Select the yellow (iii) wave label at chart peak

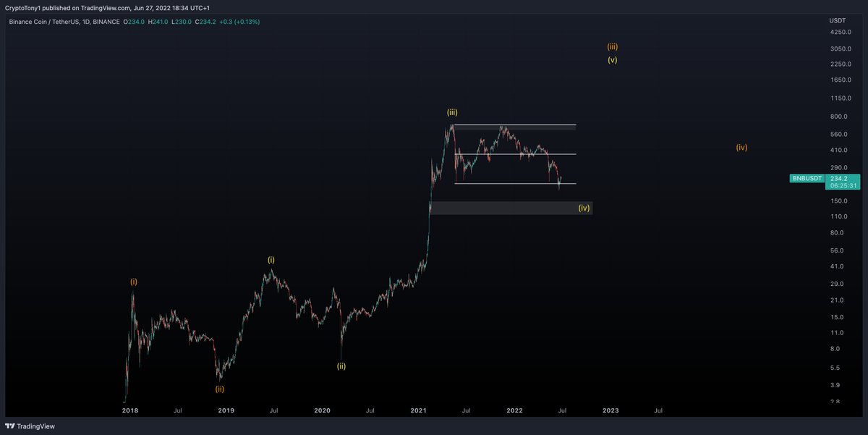pyautogui.click(x=451, y=113)
